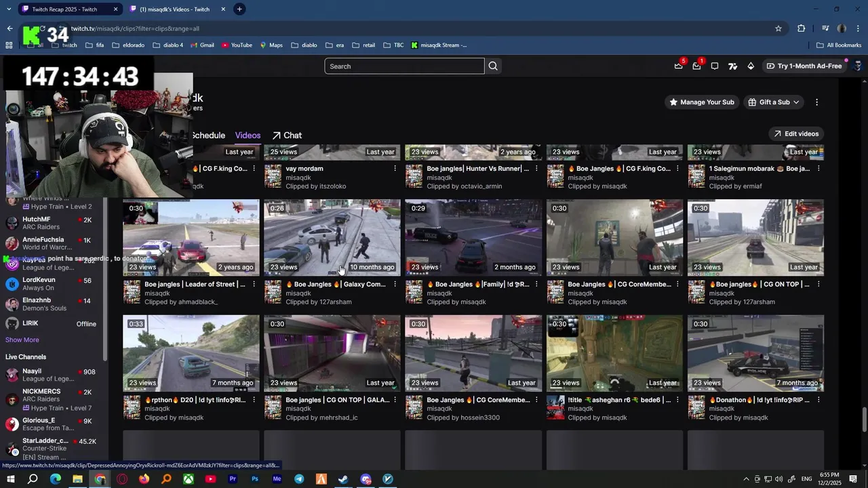This screenshot has height=488, width=868.
Task: Open 'Clipped by mehrshad_ic' link
Action: tap(321, 418)
